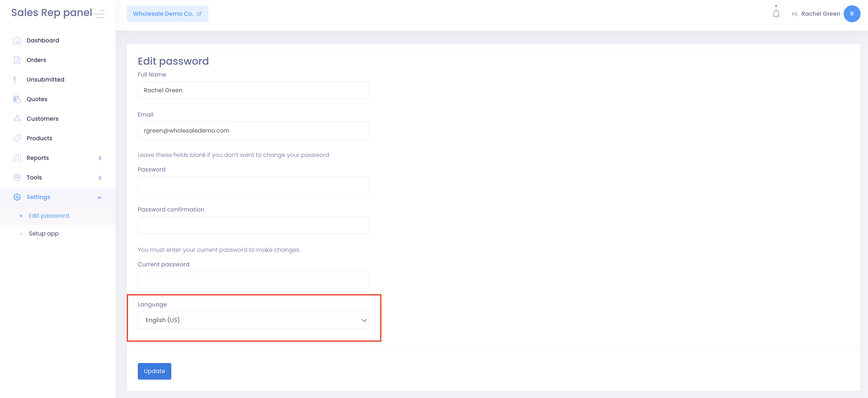
Task: Open Unsubmitted orders in sidebar
Action: [45, 79]
